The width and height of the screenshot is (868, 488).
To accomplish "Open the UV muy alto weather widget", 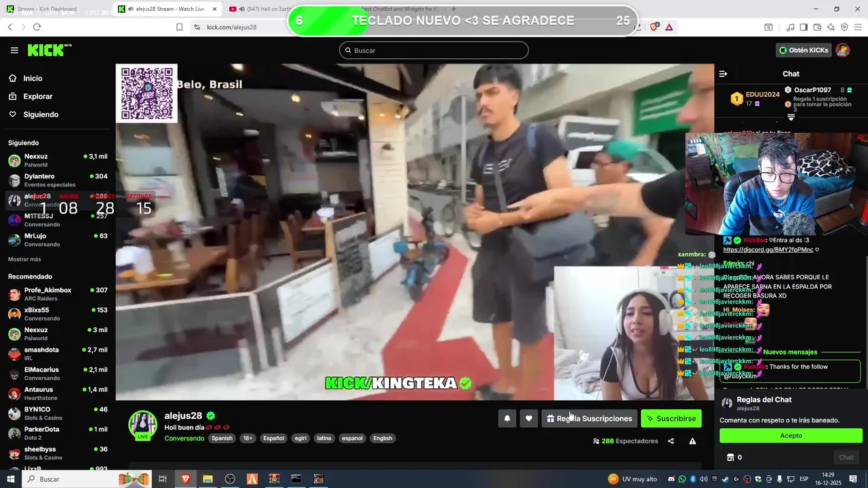I will 632,479.
